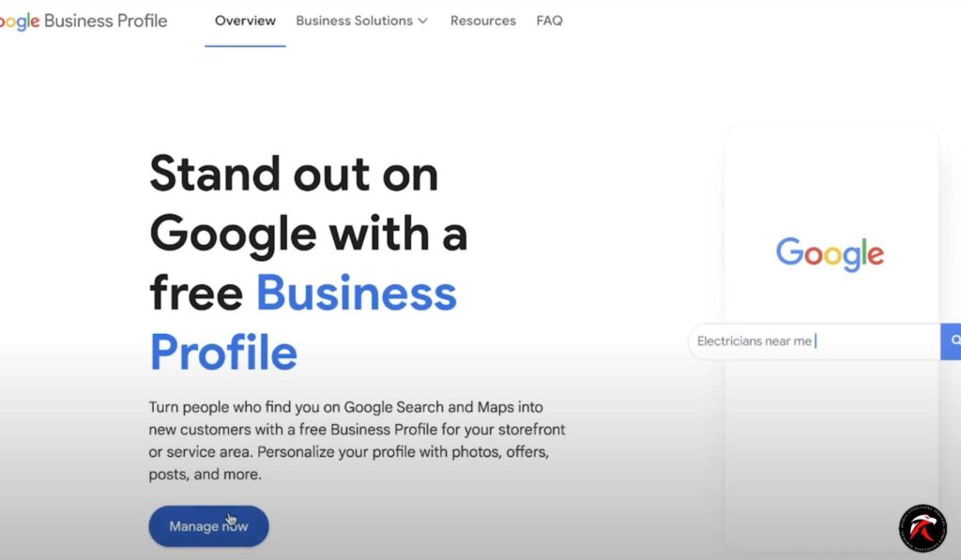The image size is (961, 560).
Task: Go to the FAQ section
Action: (549, 21)
